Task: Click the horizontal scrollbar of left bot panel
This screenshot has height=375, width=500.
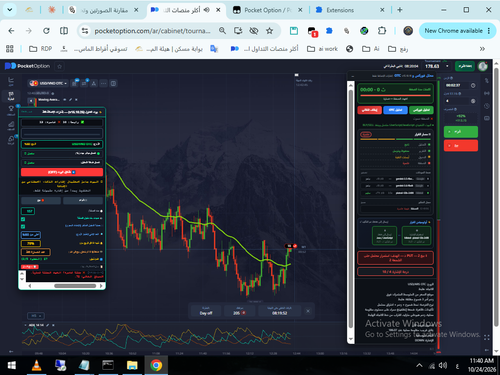Action: [x=75, y=286]
